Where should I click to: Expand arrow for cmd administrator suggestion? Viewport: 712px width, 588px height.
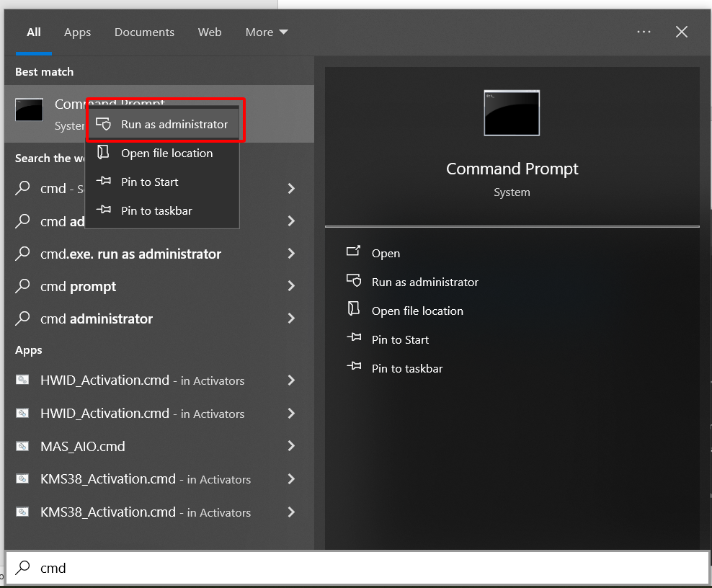click(291, 318)
